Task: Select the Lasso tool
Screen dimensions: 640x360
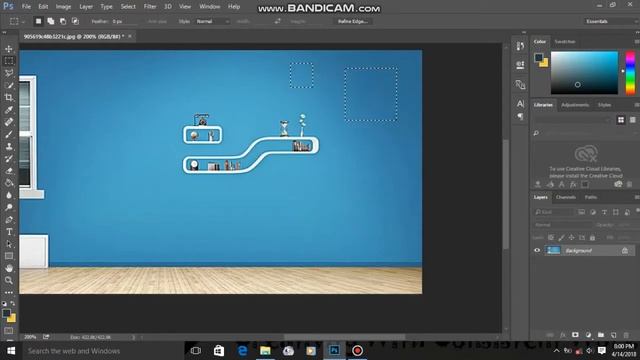Action: pos(9,73)
